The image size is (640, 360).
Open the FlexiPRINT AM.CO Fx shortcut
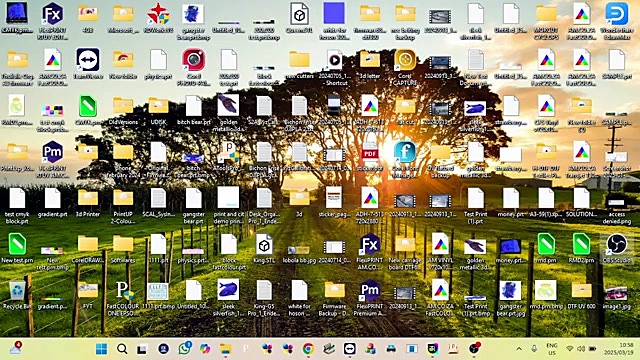tap(370, 244)
